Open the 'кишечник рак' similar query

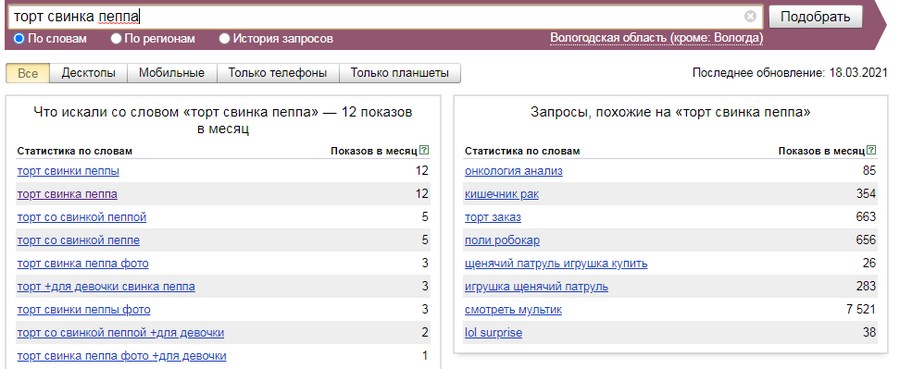point(502,194)
